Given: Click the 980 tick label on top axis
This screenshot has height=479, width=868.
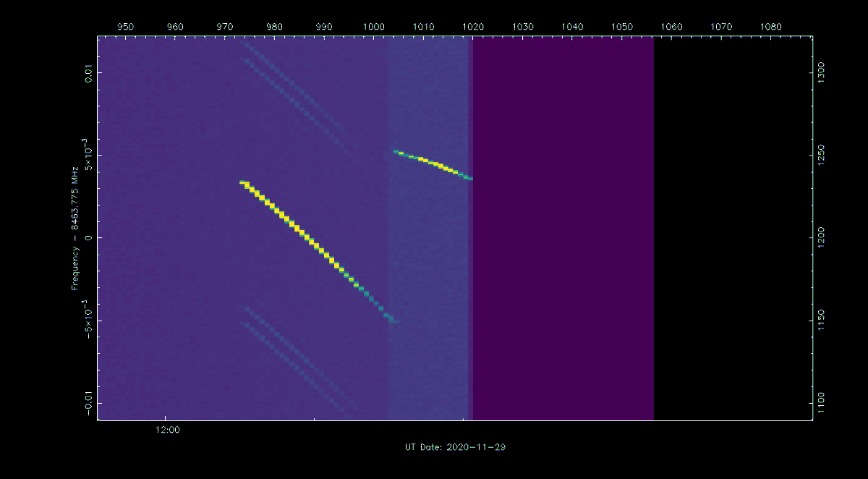Looking at the screenshot, I should click(274, 27).
